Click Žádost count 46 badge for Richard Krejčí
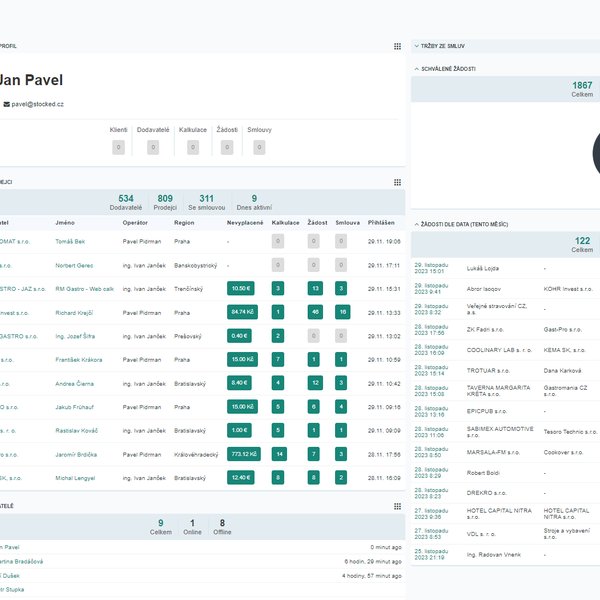 [314, 312]
